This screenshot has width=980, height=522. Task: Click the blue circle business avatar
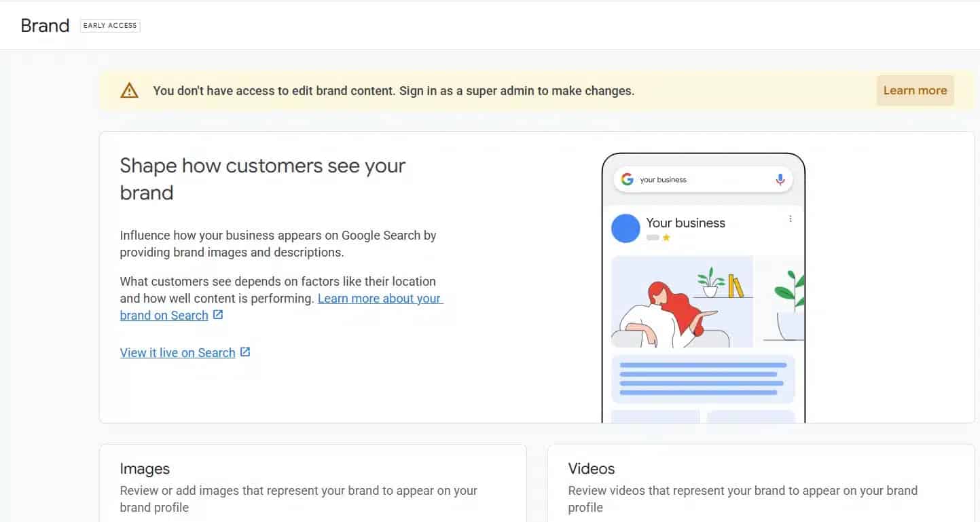point(625,228)
